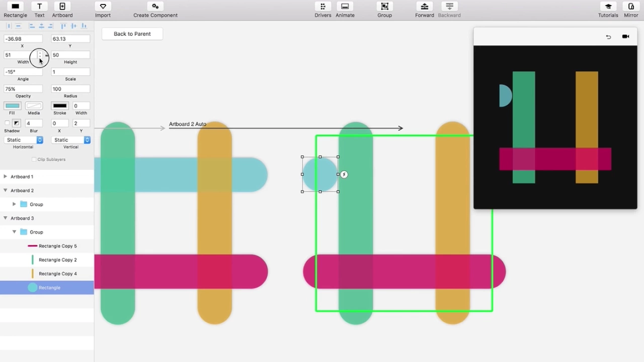This screenshot has height=362, width=644.
Task: Enable Clip Sublayers checkbox
Action: pyautogui.click(x=34, y=159)
